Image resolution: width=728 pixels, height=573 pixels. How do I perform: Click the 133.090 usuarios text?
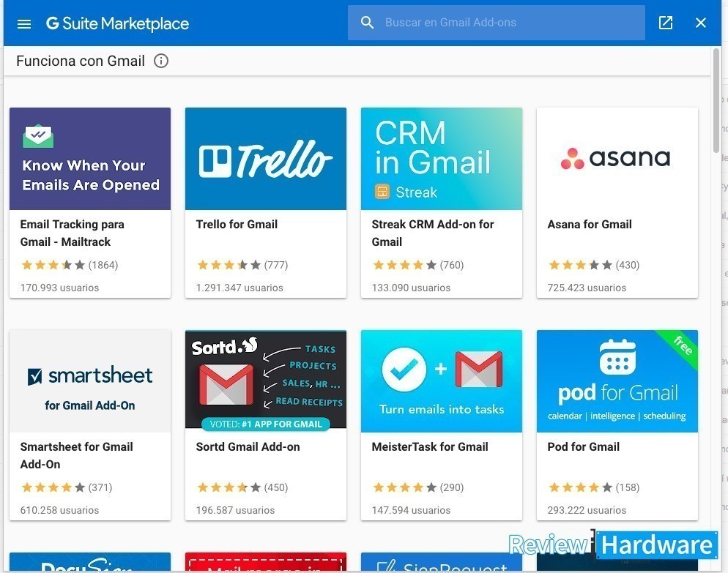pos(411,288)
